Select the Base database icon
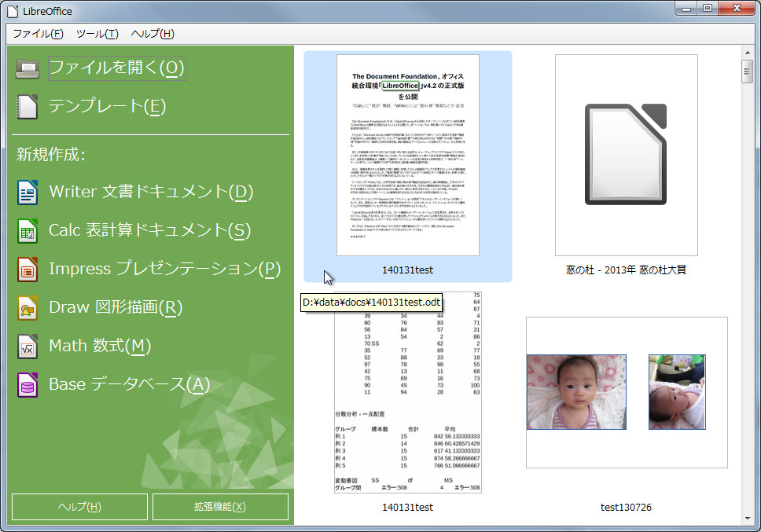Viewport: 761px width, 532px height. click(x=28, y=383)
